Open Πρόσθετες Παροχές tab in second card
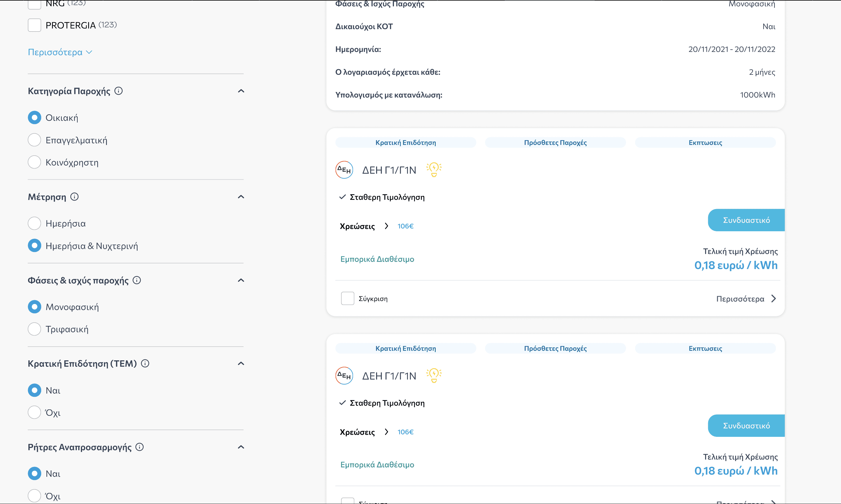Image resolution: width=841 pixels, height=504 pixels. 555,348
